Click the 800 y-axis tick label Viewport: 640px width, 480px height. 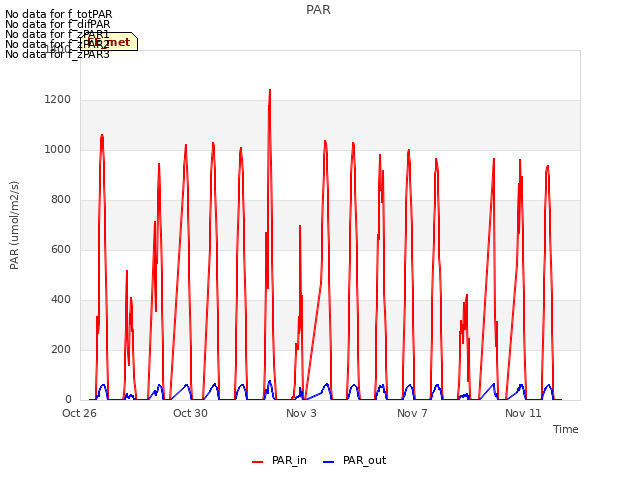(x=61, y=200)
